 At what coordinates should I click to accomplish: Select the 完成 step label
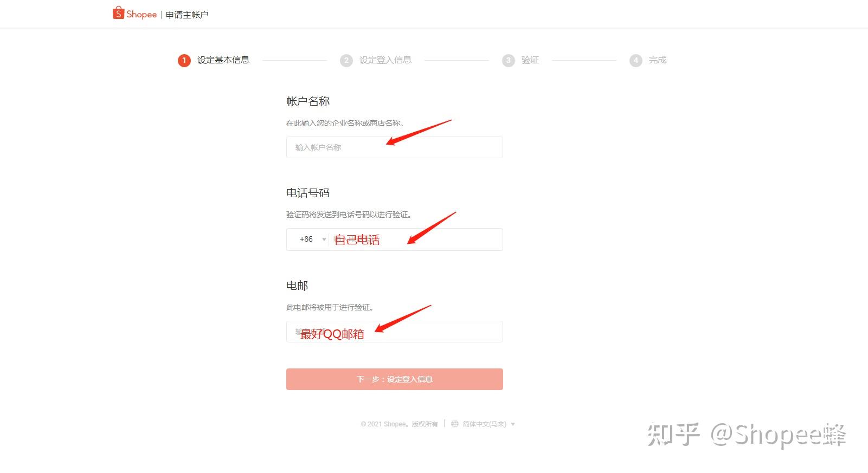coord(658,60)
